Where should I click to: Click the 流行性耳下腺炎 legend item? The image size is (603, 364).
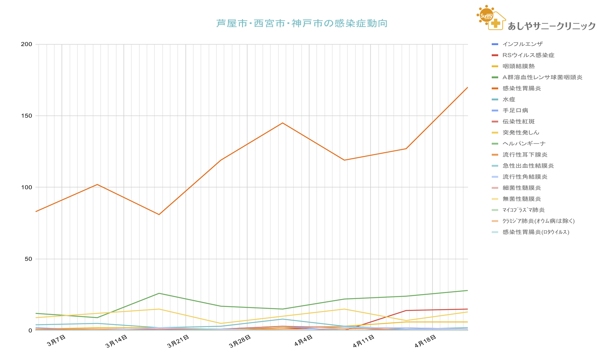525,155
